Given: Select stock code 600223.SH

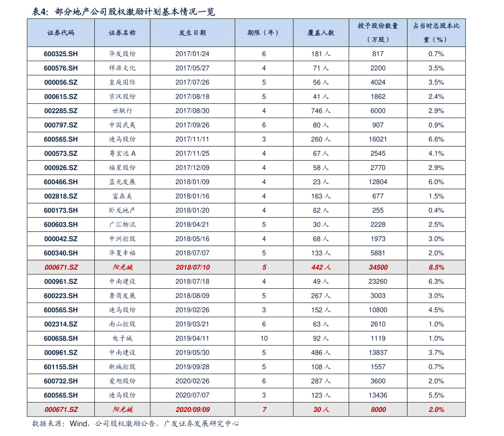Looking at the screenshot, I should 61,296.
